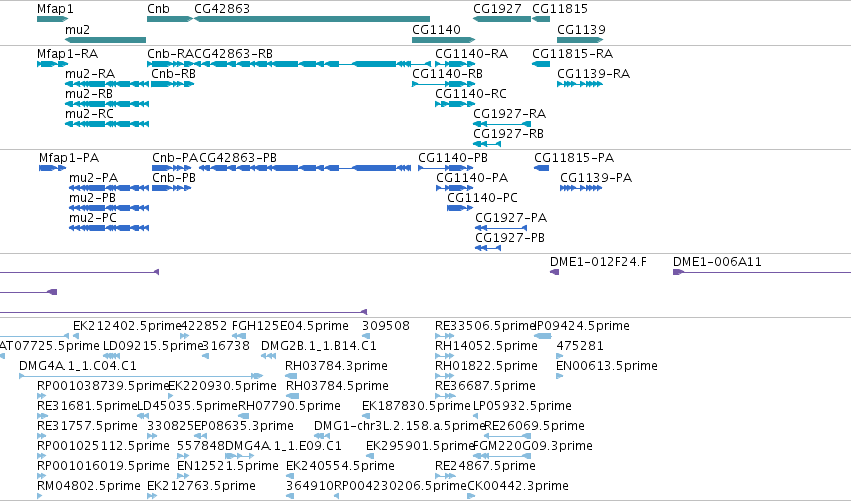Image resolution: width=851 pixels, height=501 pixels.
Task: Click protein CG1139-PA label
Action: coord(596,178)
